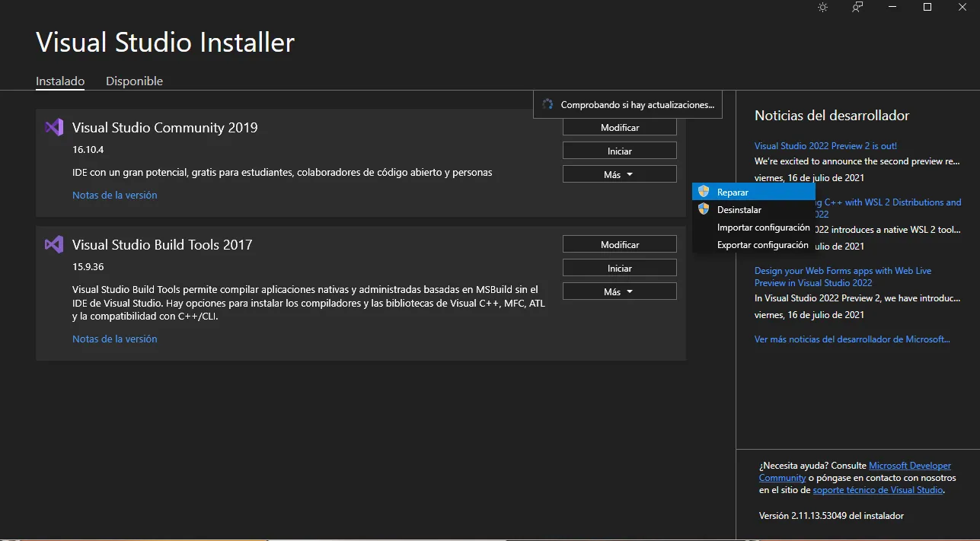Toggle the light/dark theme sun icon
Screen dimensions: 980x541
(822, 7)
